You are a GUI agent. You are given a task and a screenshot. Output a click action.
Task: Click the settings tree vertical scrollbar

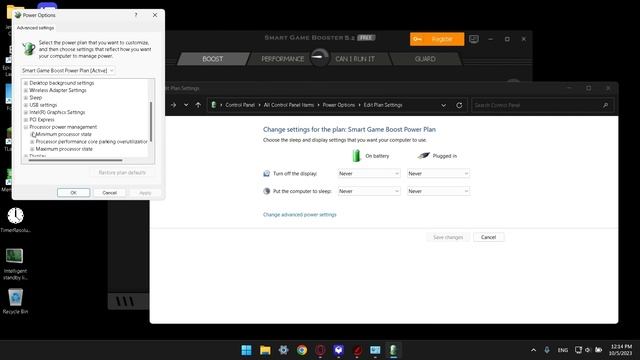(151, 122)
